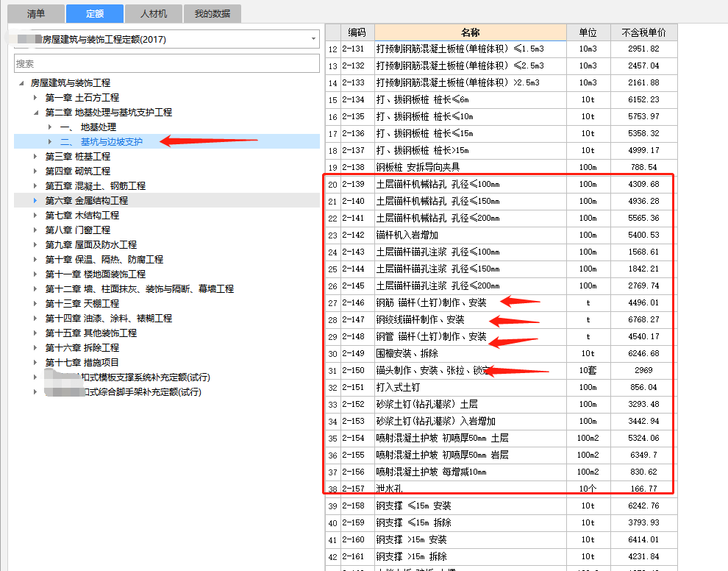The width and height of the screenshot is (728, 571).
Task: Select row 2-149 围檩安装、拆除
Action: click(x=502, y=354)
